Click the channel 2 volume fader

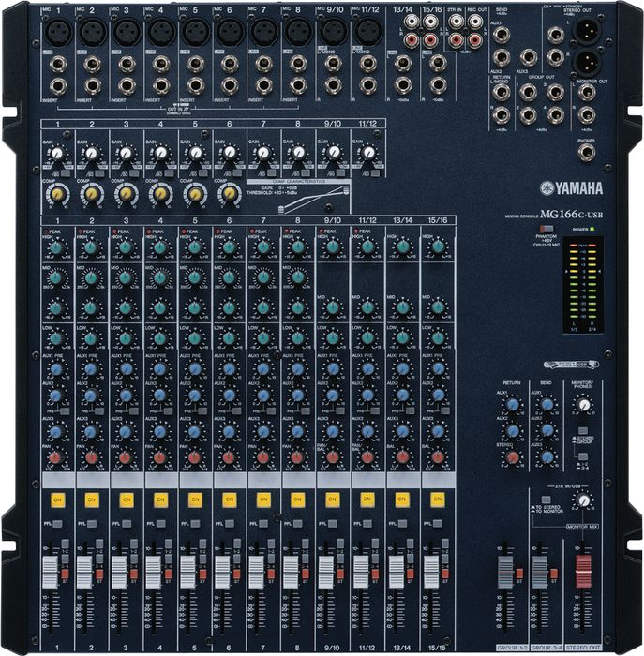(x=85, y=571)
